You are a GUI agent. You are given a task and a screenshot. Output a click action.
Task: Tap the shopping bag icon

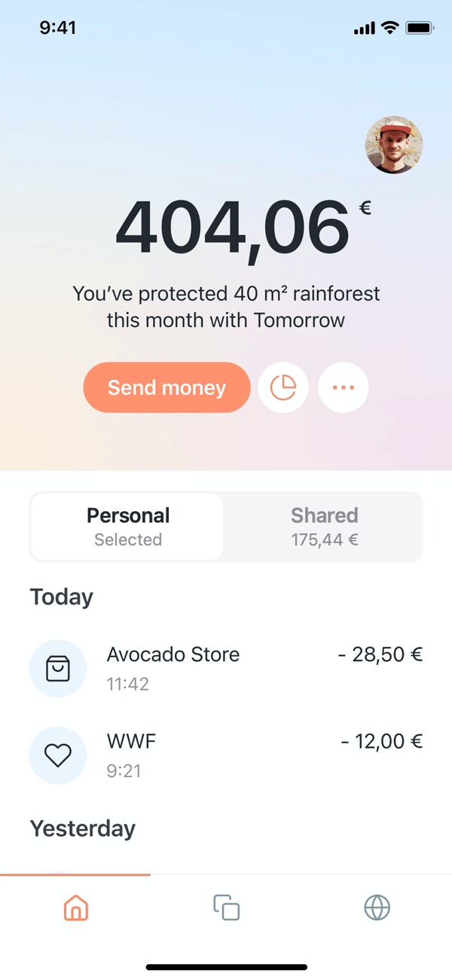pos(58,669)
